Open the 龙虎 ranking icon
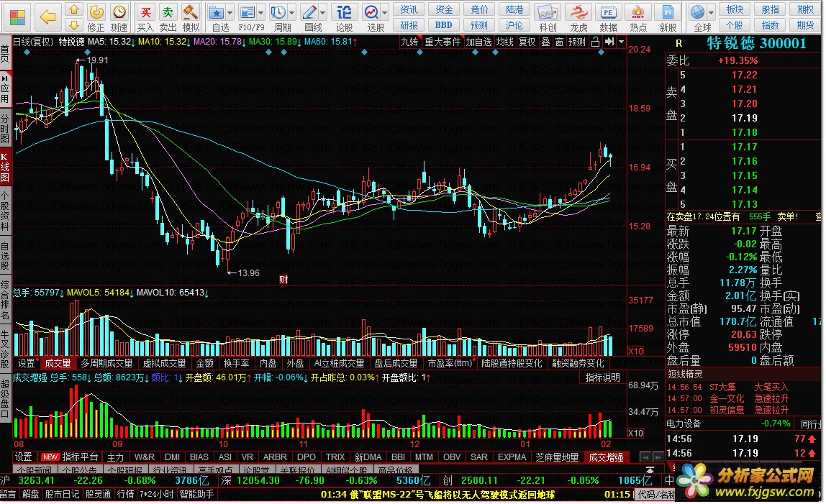Image resolution: width=826 pixels, height=504 pixels. pyautogui.click(x=578, y=17)
